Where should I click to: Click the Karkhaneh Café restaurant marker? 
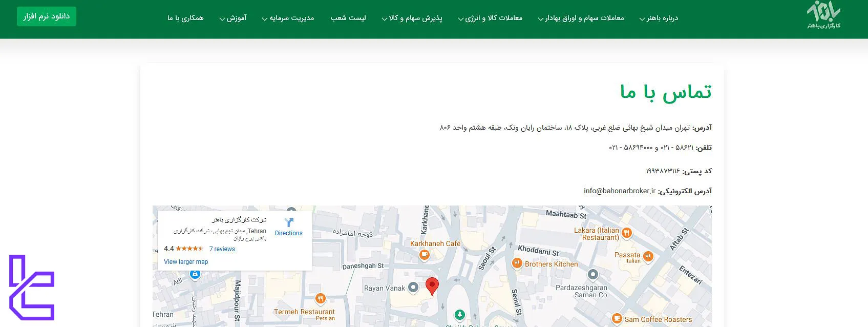(424, 254)
